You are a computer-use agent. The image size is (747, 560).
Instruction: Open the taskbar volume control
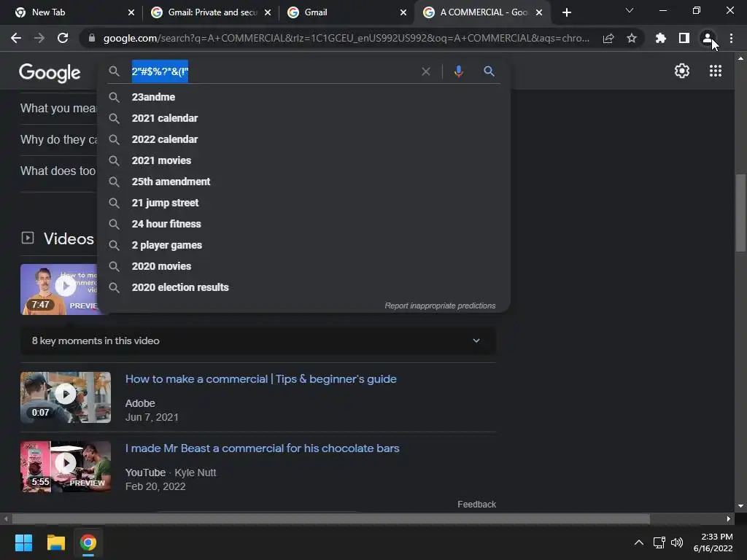(x=677, y=542)
